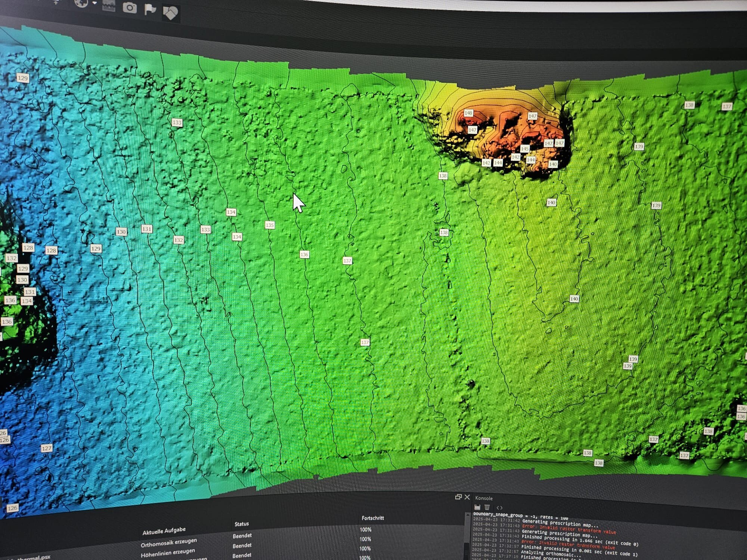Click the contour label 127 at bottom left
747x560 pixels.
click(x=47, y=448)
